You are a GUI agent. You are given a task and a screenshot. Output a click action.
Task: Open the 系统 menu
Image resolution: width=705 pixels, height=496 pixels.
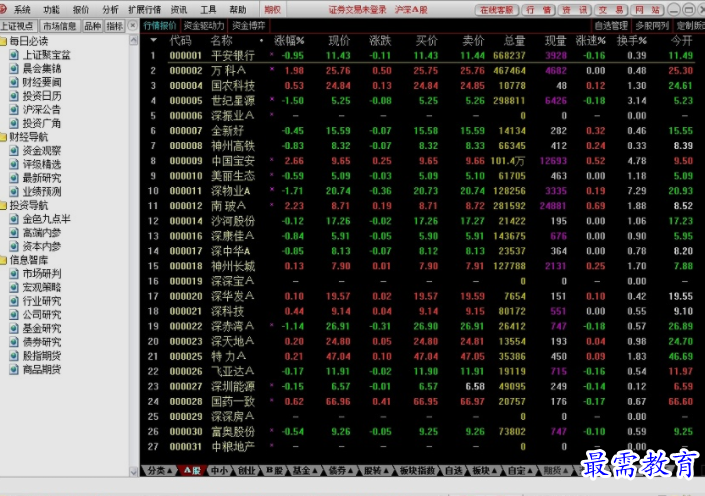[x=22, y=9]
